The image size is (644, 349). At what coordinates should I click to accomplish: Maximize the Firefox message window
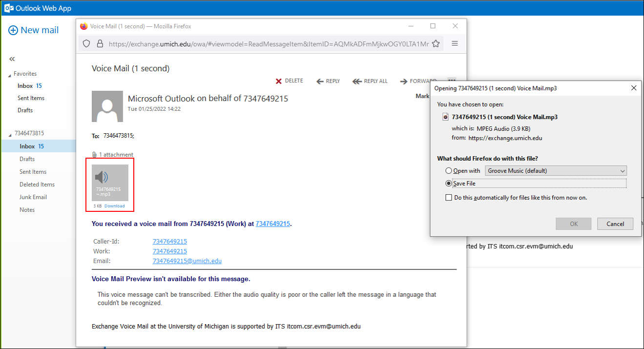433,26
